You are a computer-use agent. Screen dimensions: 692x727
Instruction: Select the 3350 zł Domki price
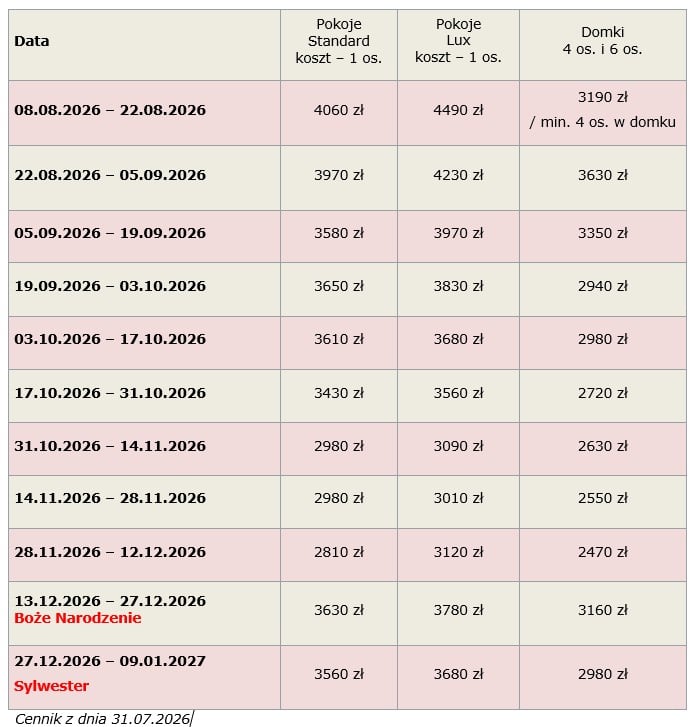coord(603,233)
